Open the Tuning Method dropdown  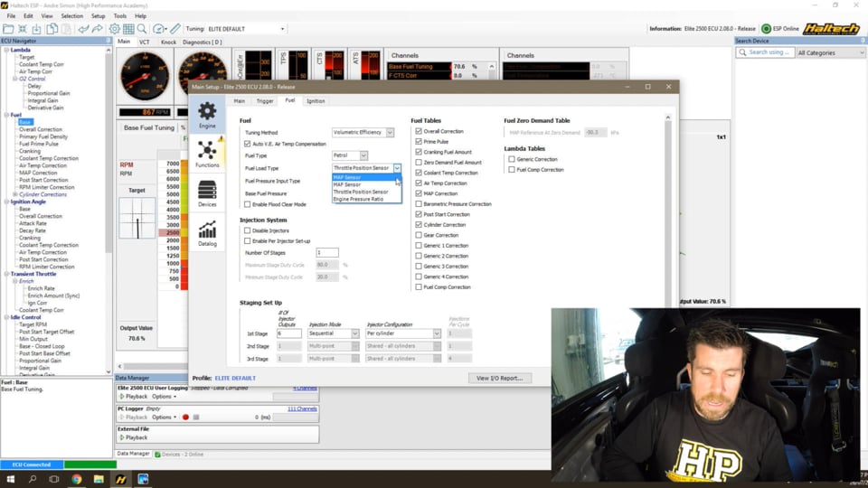(390, 133)
